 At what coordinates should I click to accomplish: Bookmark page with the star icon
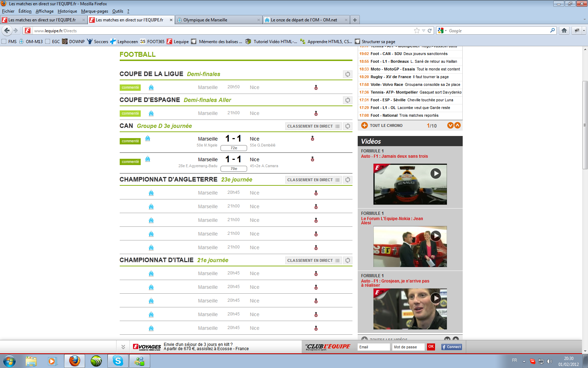(416, 30)
